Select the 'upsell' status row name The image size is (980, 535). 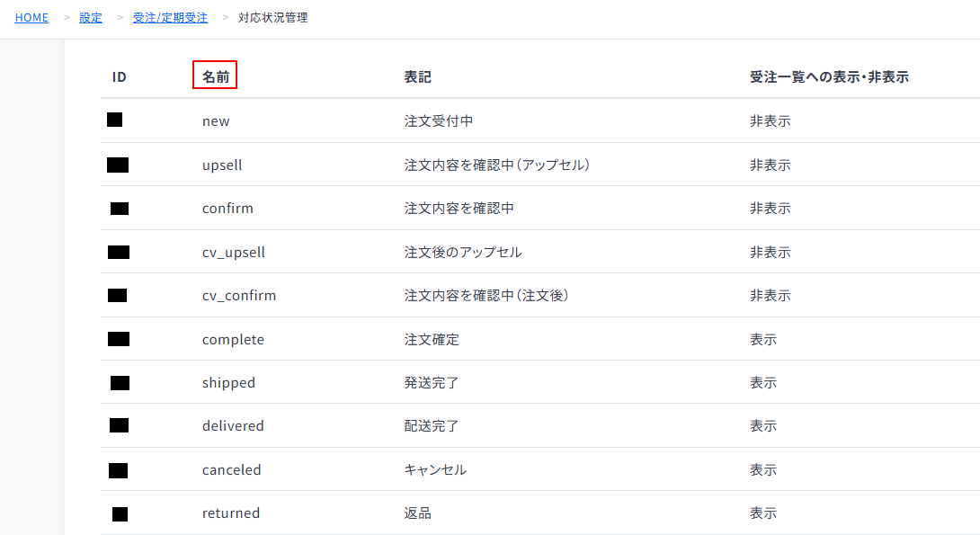(222, 165)
